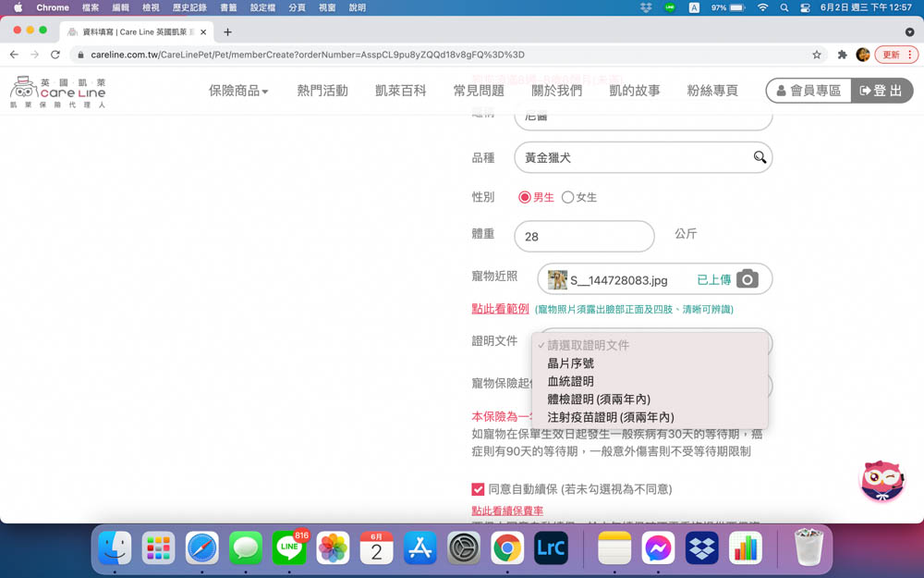Open the 會員專區 member area
924x578 pixels.
[x=808, y=90]
